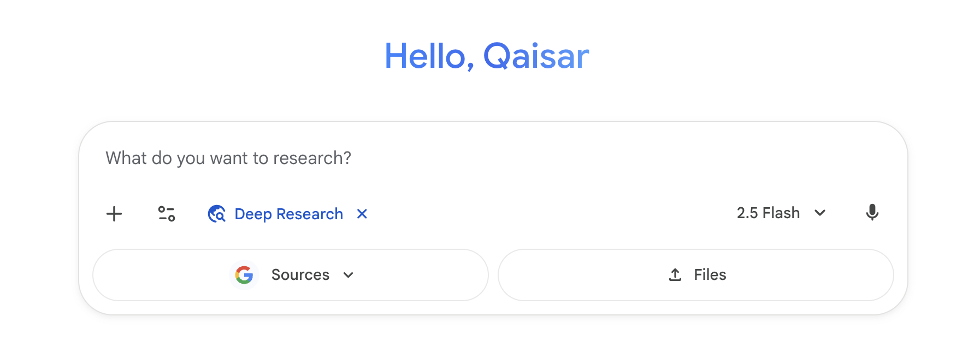Screen dimensions: 980x363
Task: Open the attachment menu with the plus icon
Action: [x=114, y=214]
